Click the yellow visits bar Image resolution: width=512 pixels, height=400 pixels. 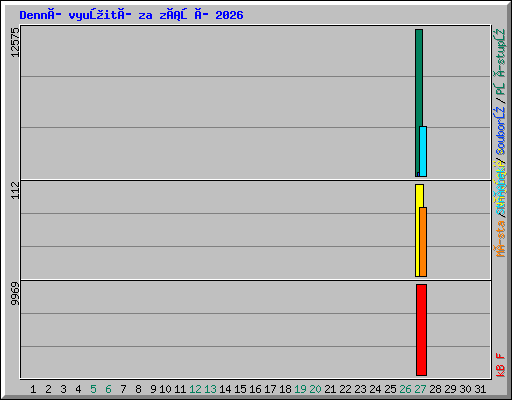(419, 230)
